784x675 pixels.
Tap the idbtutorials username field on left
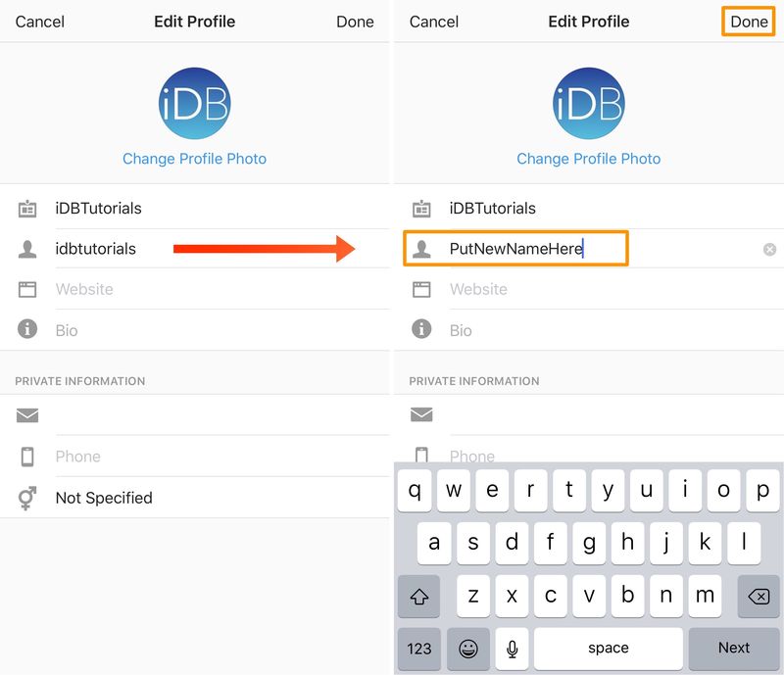(x=195, y=249)
